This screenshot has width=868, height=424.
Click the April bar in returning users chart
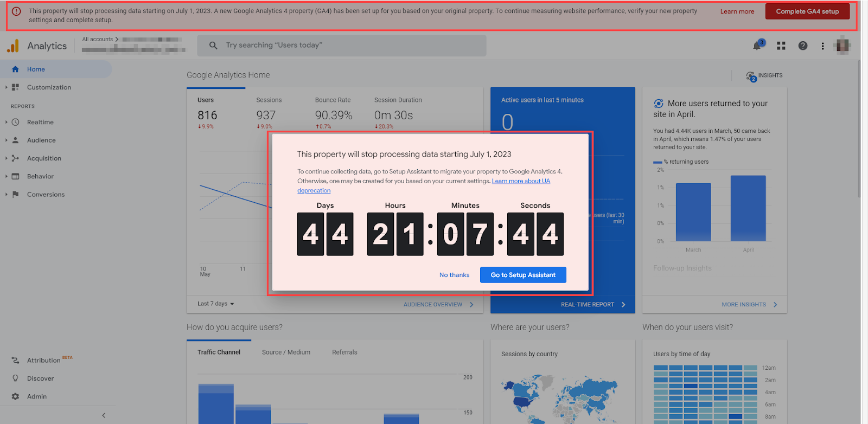[748, 208]
